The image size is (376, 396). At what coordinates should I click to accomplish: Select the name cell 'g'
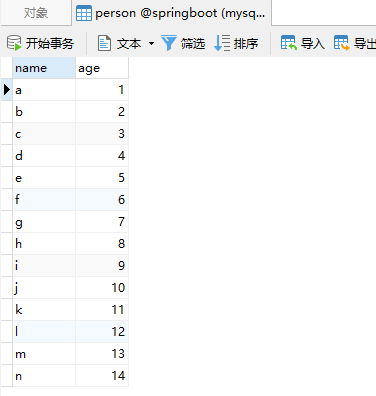[44, 222]
